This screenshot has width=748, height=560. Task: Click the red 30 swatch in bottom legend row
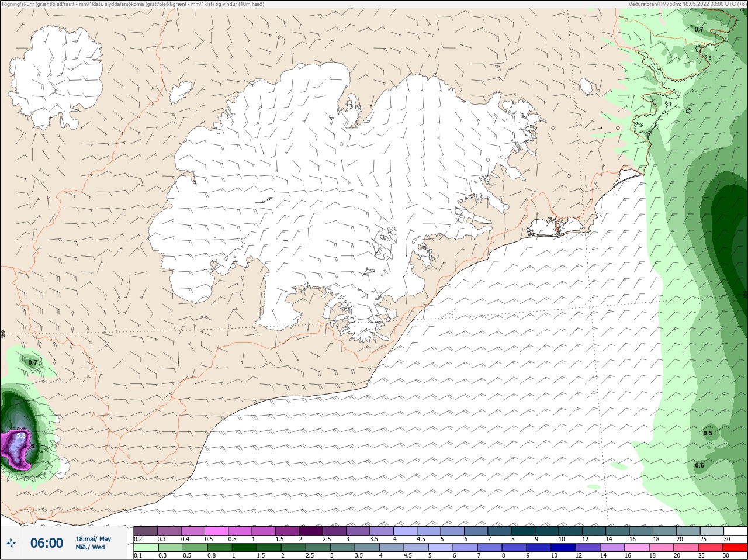click(x=735, y=548)
